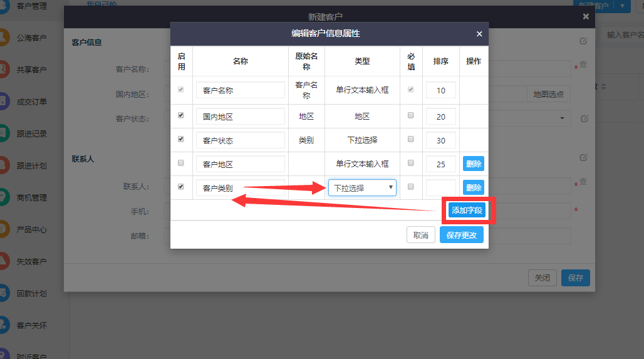The width and height of the screenshot is (644, 359).
Task: Click 取消 button in dialog
Action: pyautogui.click(x=421, y=236)
